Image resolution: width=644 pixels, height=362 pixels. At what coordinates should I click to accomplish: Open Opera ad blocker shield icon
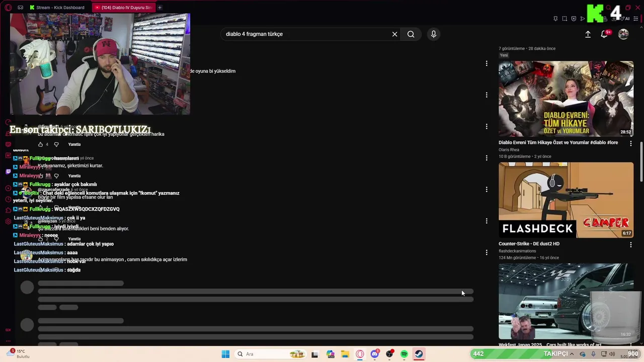pyautogui.click(x=574, y=19)
